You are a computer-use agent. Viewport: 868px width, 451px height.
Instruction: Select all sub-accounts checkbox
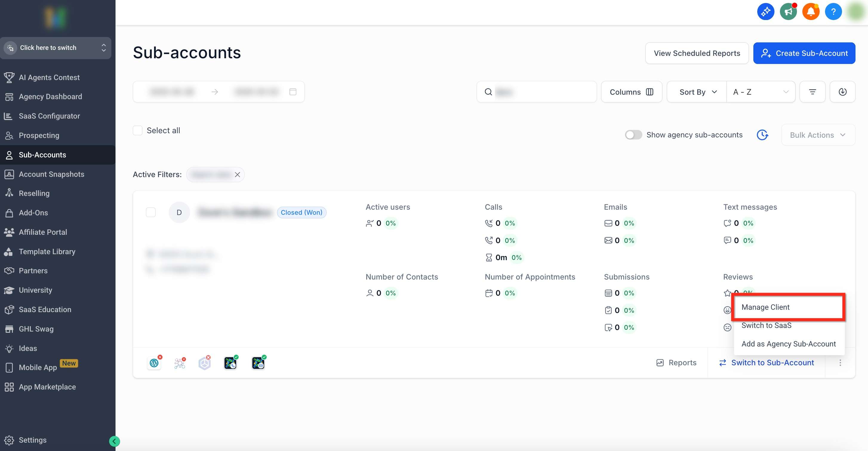click(x=138, y=131)
